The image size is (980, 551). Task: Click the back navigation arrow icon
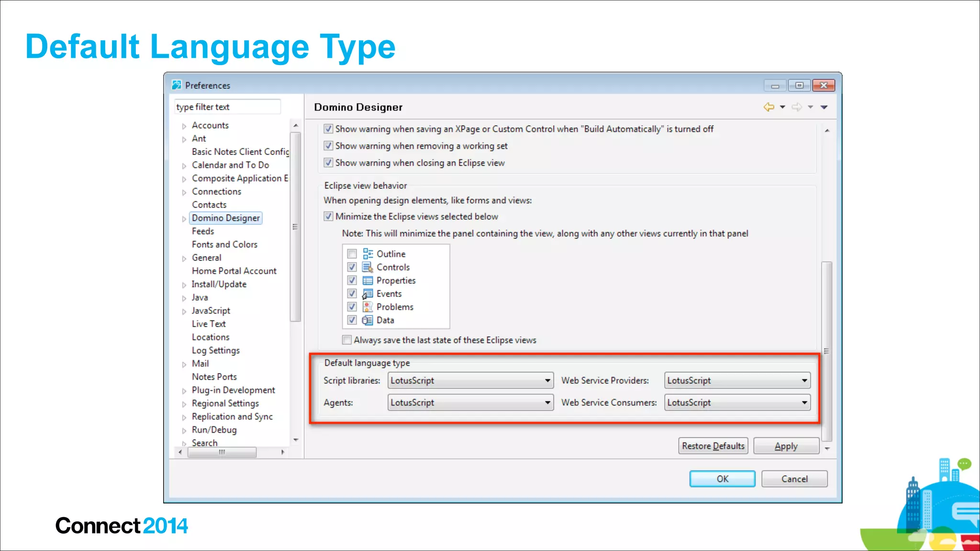pyautogui.click(x=768, y=107)
